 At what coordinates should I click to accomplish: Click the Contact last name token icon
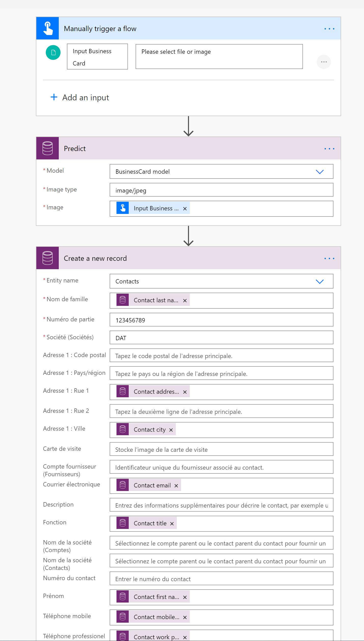(x=123, y=300)
